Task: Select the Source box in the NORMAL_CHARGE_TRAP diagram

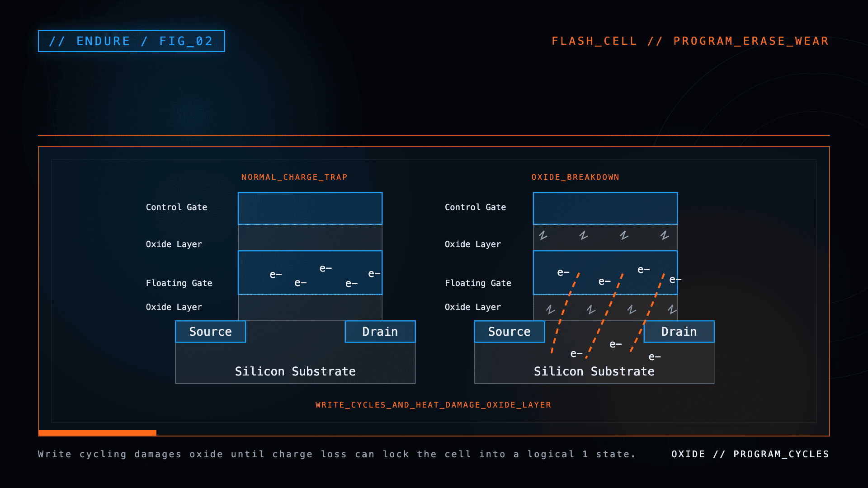Action: (x=211, y=332)
